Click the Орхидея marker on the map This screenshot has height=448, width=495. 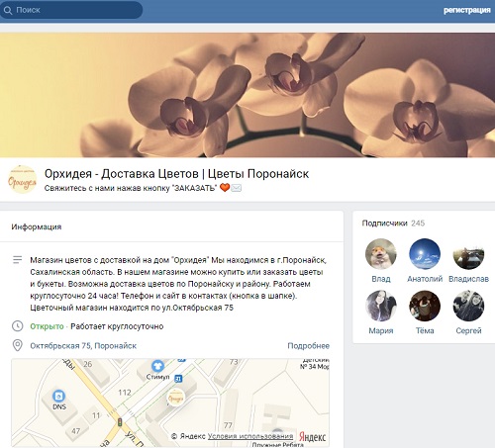coord(175,398)
